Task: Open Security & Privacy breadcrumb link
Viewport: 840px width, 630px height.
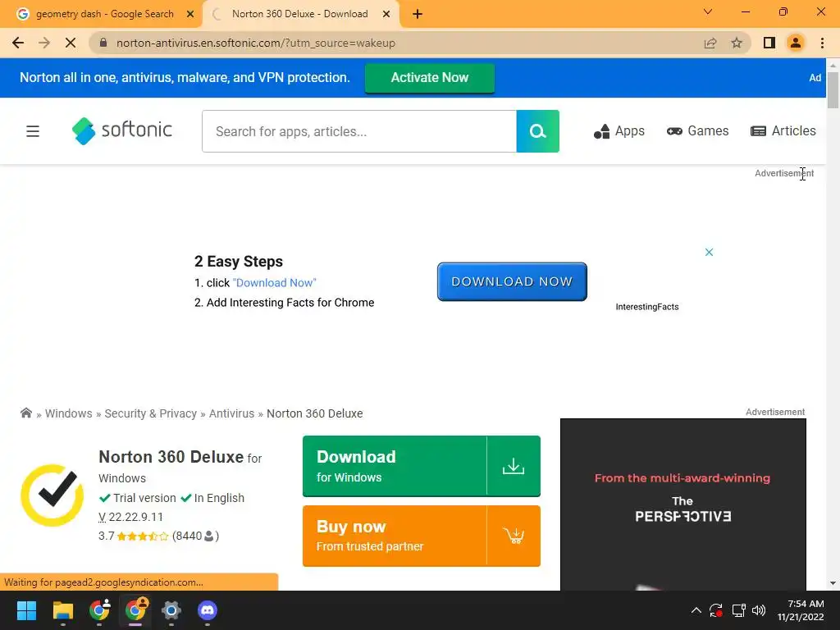Action: [x=151, y=413]
